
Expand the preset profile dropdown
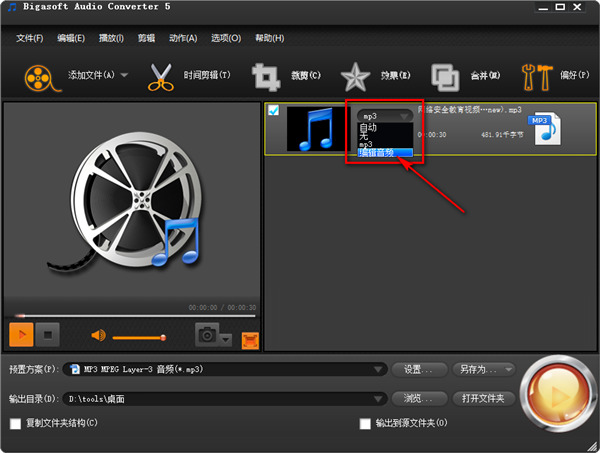click(378, 369)
